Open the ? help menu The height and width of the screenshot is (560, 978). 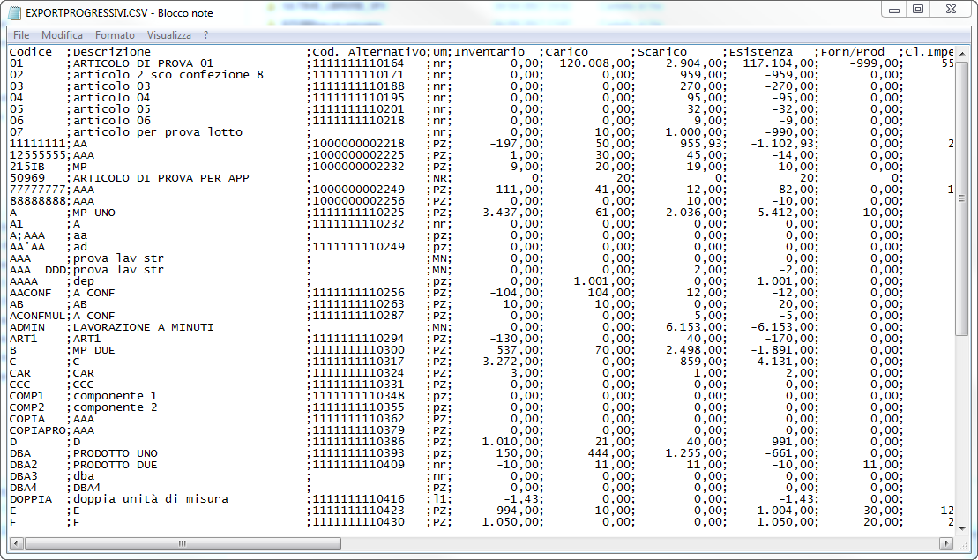pos(205,35)
